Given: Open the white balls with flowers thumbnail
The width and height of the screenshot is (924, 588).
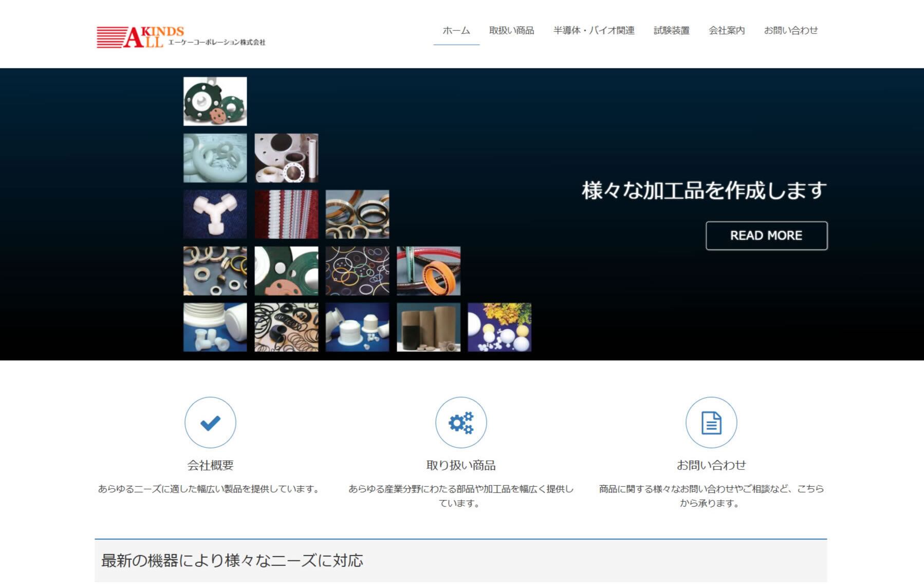Looking at the screenshot, I should pyautogui.click(x=499, y=327).
